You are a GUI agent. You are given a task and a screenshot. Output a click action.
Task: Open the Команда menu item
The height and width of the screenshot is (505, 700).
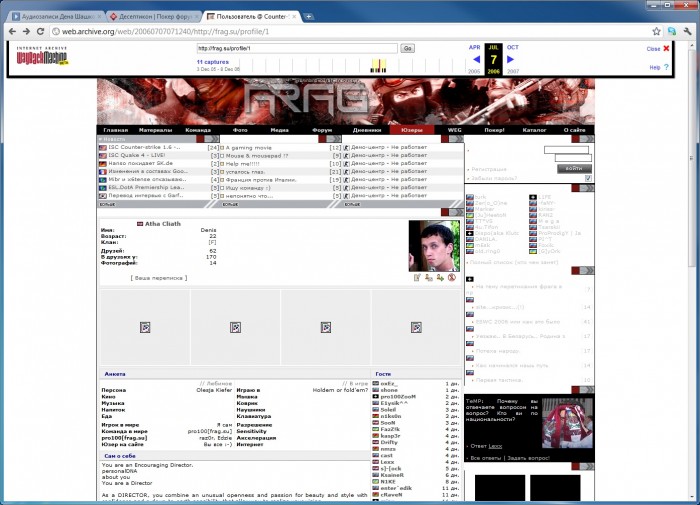198,130
